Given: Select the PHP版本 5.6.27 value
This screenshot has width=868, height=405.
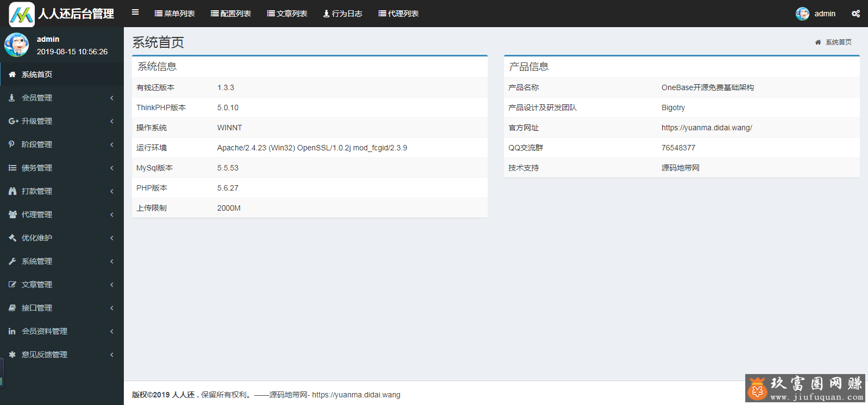Looking at the screenshot, I should pos(228,188).
